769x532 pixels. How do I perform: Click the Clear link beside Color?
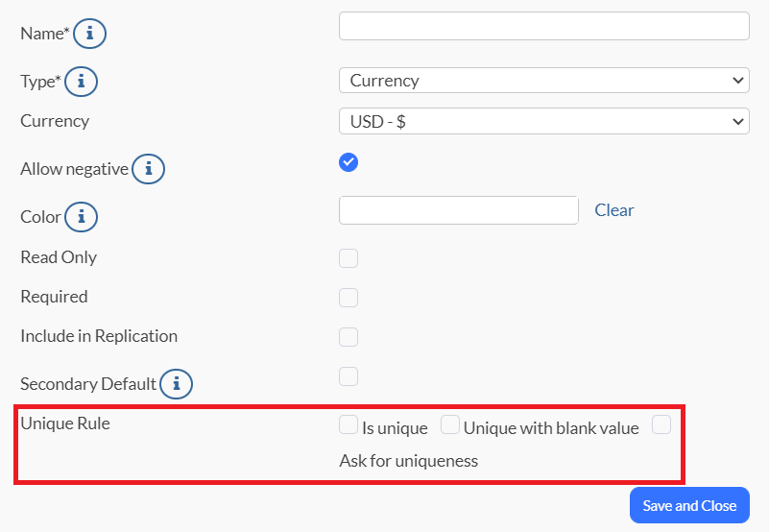(614, 210)
